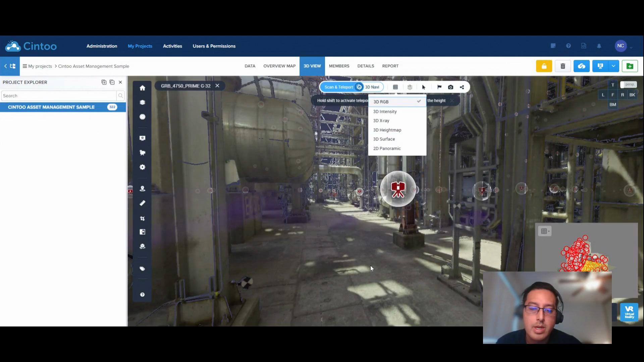644x362 pixels.
Task: Click the tag icon in sidebar
Action: click(143, 269)
